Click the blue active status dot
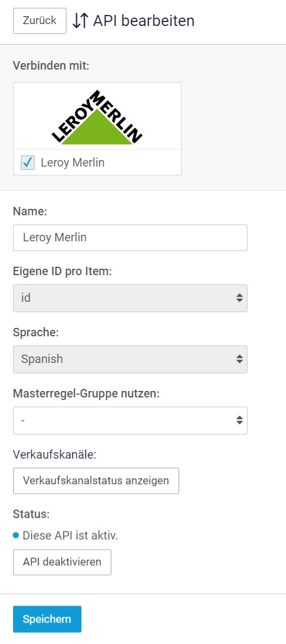 tap(16, 535)
